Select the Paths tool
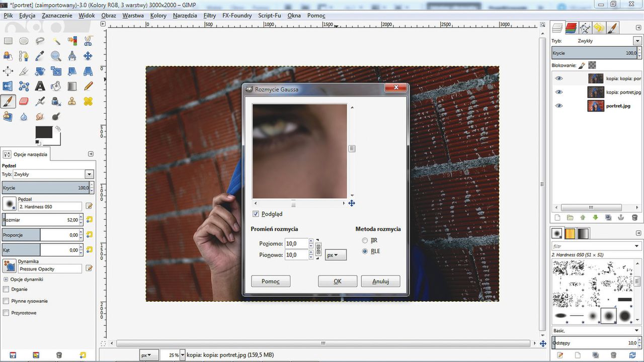This screenshot has width=644, height=362. click(x=24, y=56)
